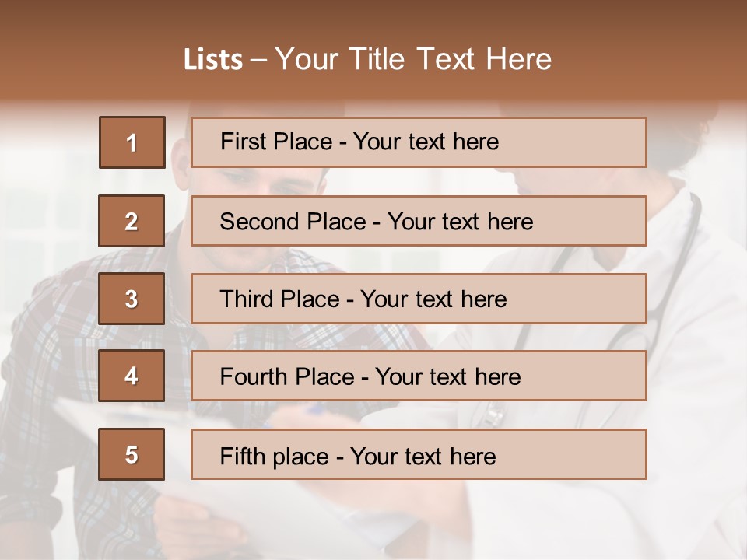Click the 'Fourth Place' words
Image resolution: width=747 pixels, height=560 pixels.
click(287, 376)
